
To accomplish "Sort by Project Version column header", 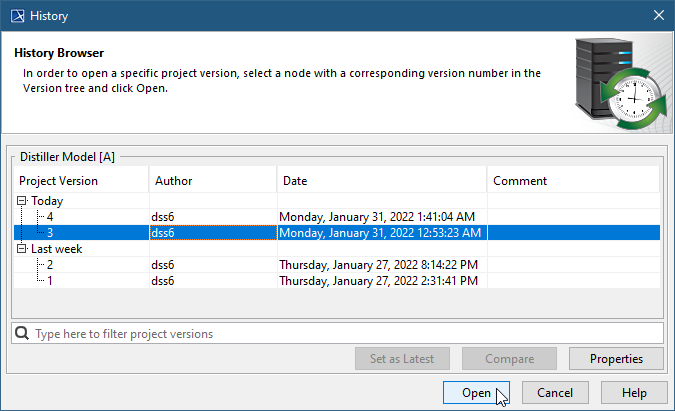I will click(x=80, y=181).
